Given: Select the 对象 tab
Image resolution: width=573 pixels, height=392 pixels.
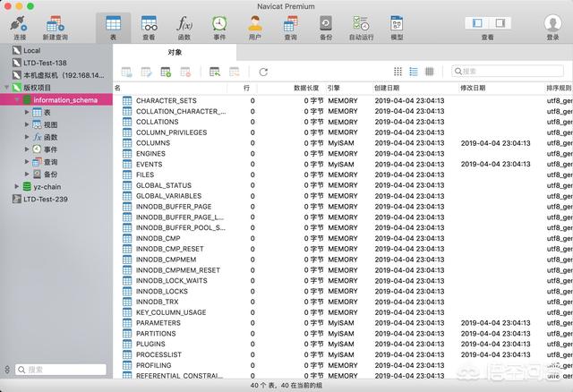Looking at the screenshot, I should tap(175, 52).
